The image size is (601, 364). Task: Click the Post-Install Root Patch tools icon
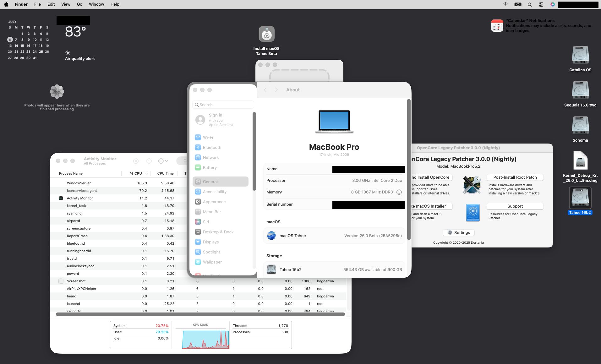point(472,185)
